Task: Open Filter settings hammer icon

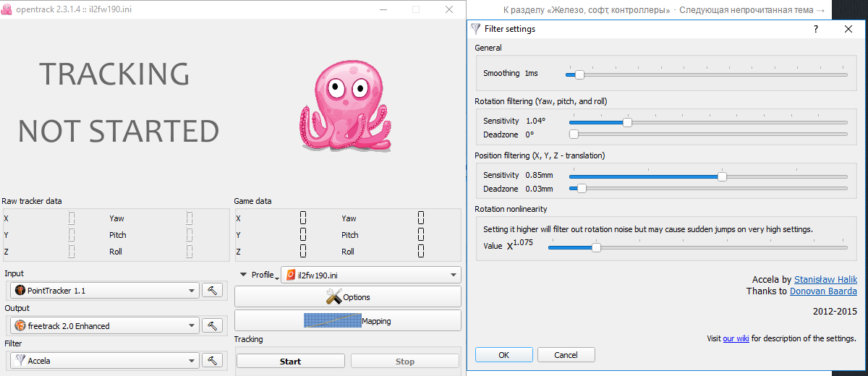Action: [x=212, y=361]
